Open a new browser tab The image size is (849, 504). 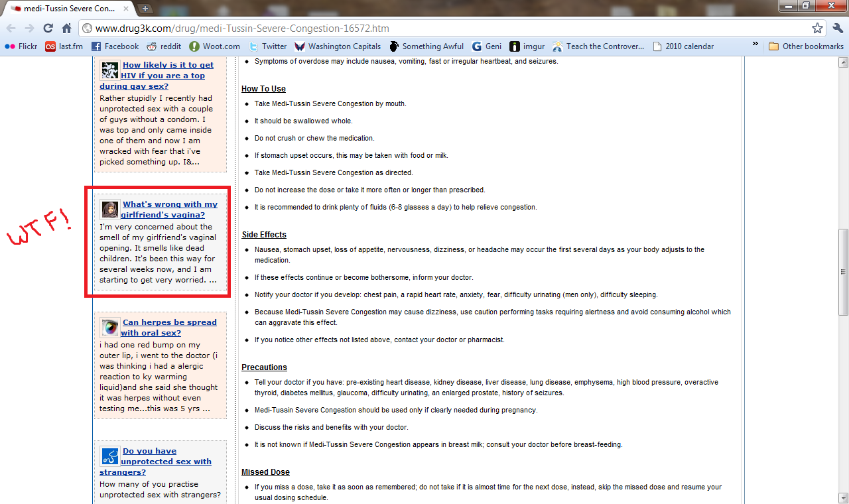click(145, 9)
